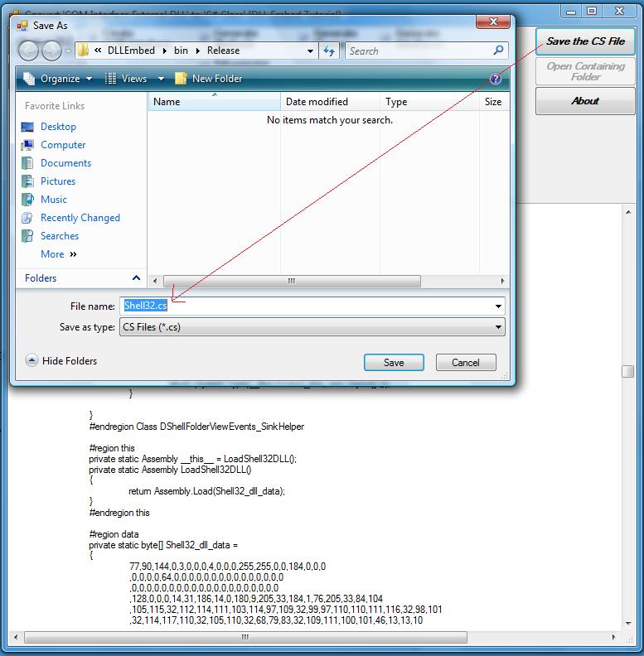Click the Music icon in Favorite Links
Image resolution: width=644 pixels, height=656 pixels.
pyautogui.click(x=27, y=200)
